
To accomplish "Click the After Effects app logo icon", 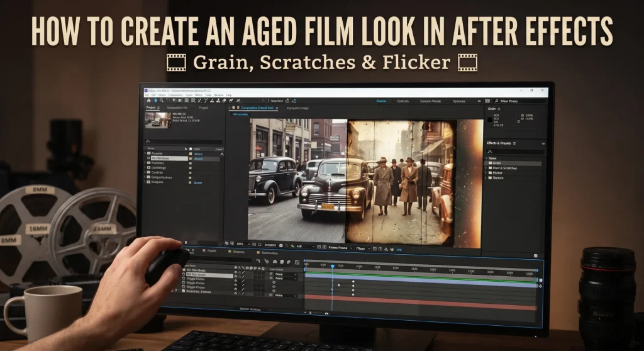I will point(146,91).
